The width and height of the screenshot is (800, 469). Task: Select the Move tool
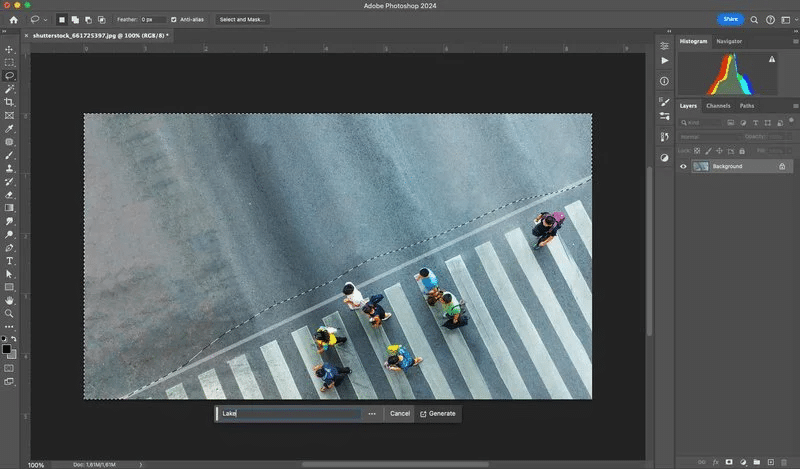(x=10, y=49)
